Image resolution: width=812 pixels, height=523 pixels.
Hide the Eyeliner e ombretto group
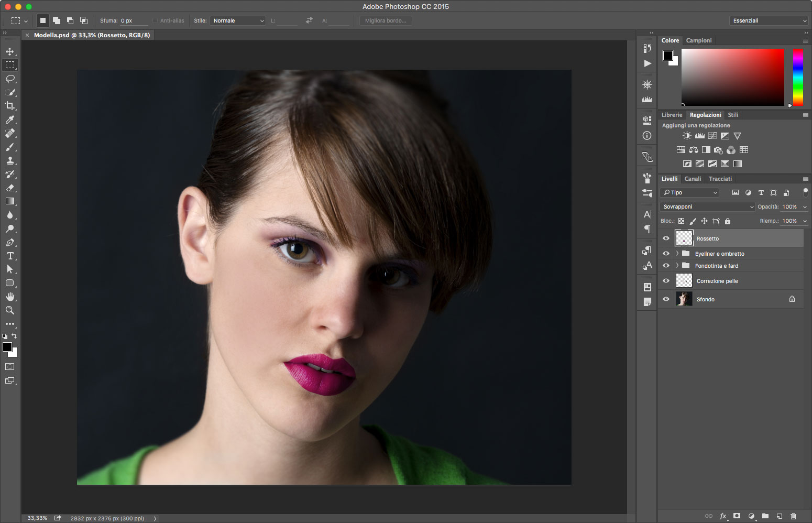(666, 253)
